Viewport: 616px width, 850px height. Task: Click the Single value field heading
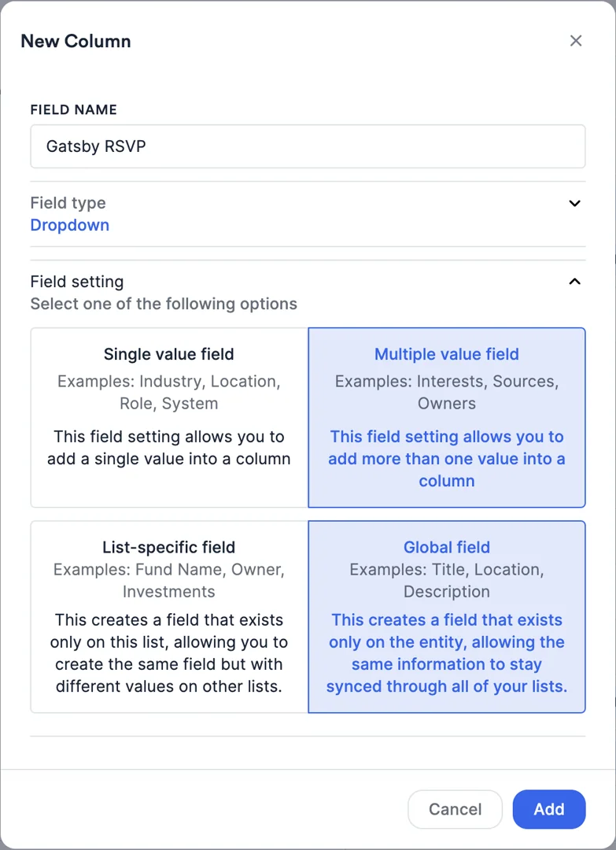coord(168,354)
